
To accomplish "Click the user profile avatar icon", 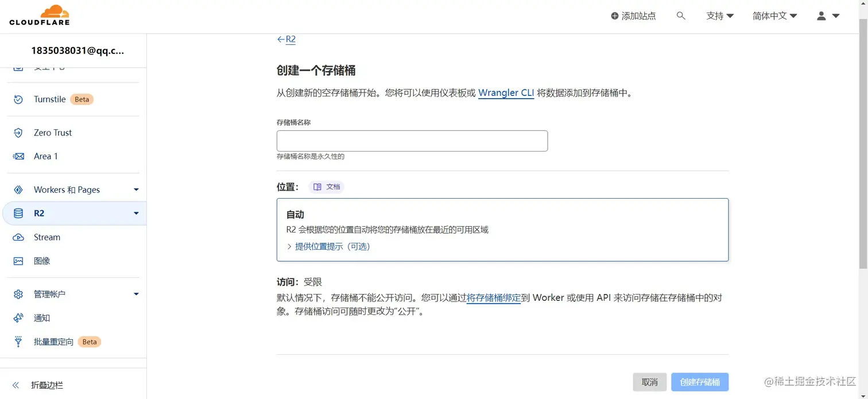I will (821, 16).
